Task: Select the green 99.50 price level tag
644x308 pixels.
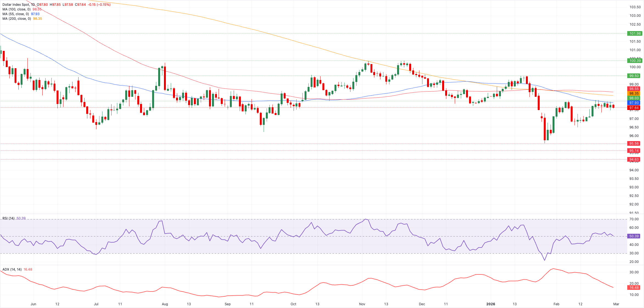Action: click(x=635, y=76)
